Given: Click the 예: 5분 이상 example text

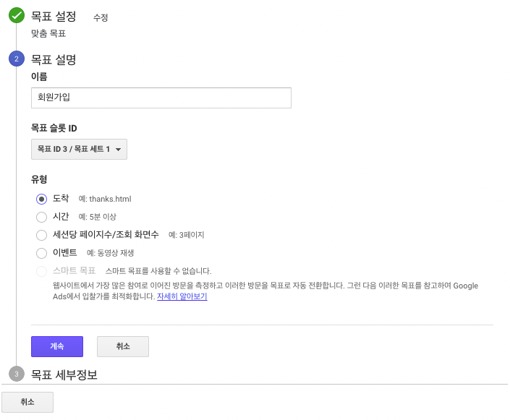Looking at the screenshot, I should [97, 217].
